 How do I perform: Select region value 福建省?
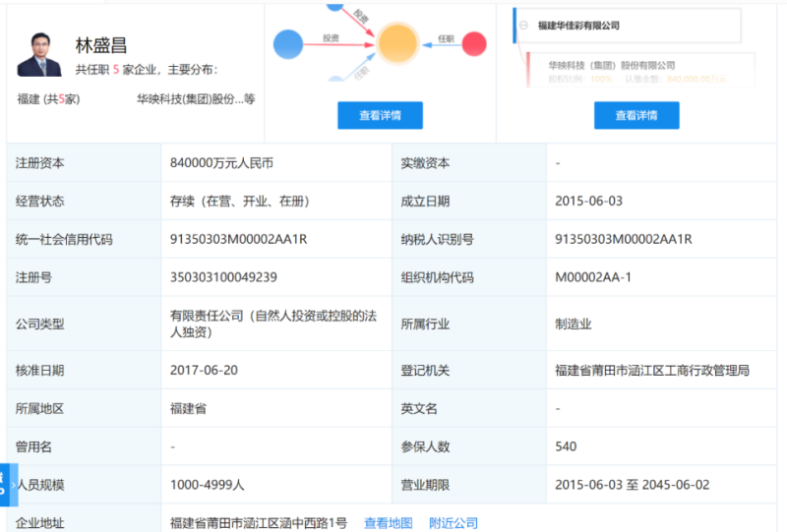click(x=188, y=408)
